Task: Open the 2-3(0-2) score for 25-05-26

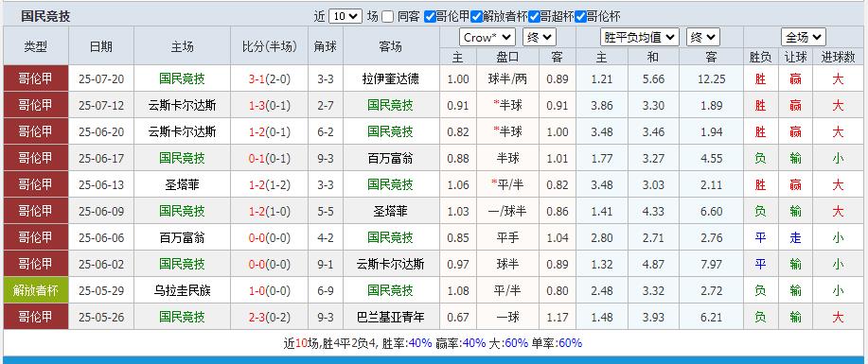Action: [x=270, y=317]
